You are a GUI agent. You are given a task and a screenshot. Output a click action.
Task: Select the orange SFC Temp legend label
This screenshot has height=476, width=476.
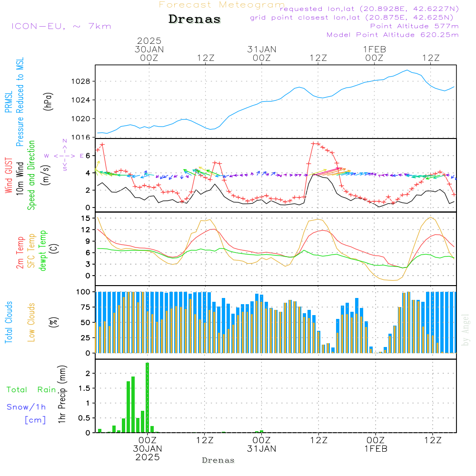(32, 250)
